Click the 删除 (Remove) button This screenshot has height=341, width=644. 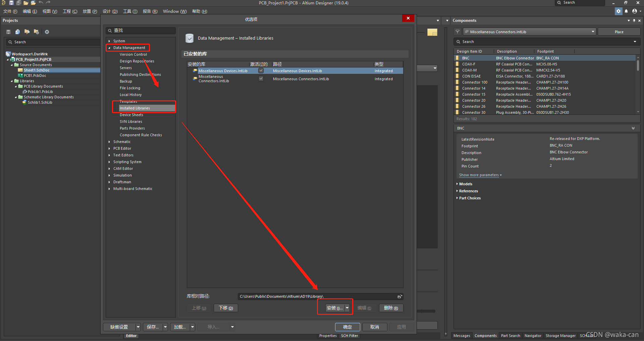(x=391, y=308)
